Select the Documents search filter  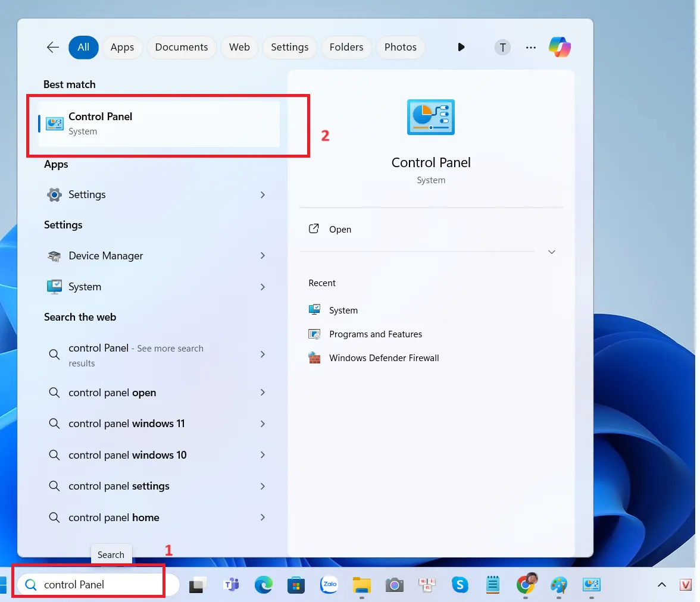tap(181, 47)
